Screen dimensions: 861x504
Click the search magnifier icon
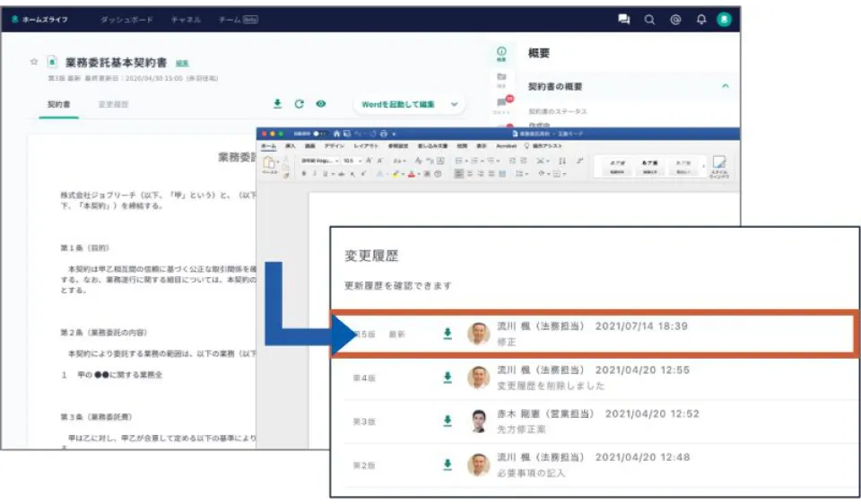click(x=649, y=20)
